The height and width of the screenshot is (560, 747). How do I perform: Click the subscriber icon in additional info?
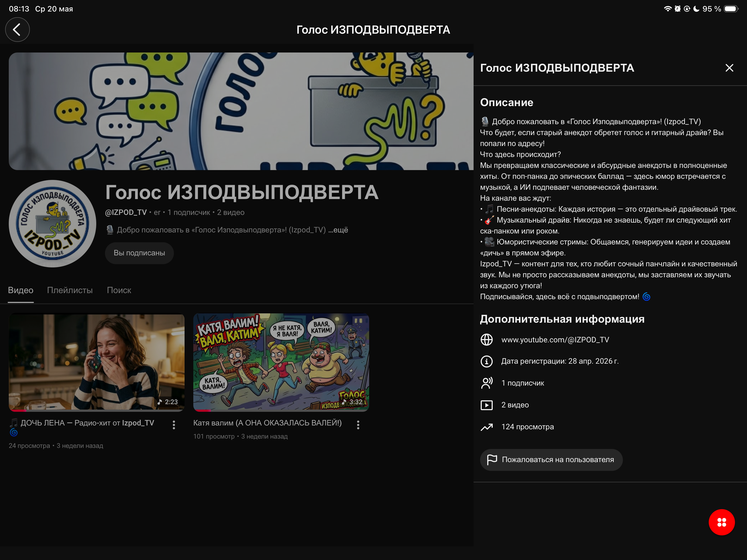coord(487,383)
